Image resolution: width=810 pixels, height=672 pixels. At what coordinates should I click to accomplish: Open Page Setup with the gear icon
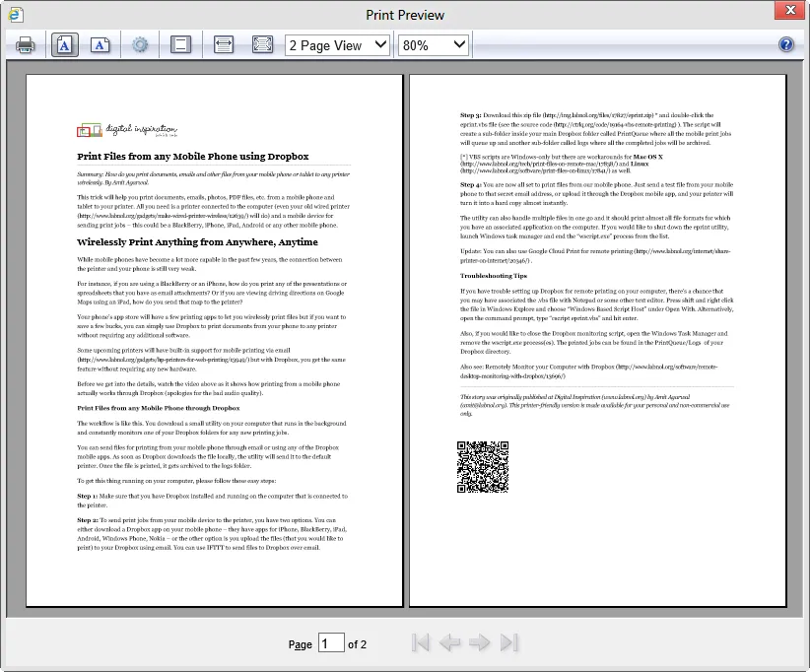139,44
